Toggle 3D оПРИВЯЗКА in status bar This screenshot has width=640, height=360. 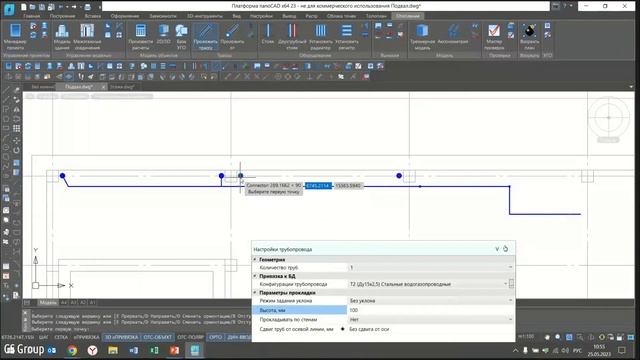point(121,337)
